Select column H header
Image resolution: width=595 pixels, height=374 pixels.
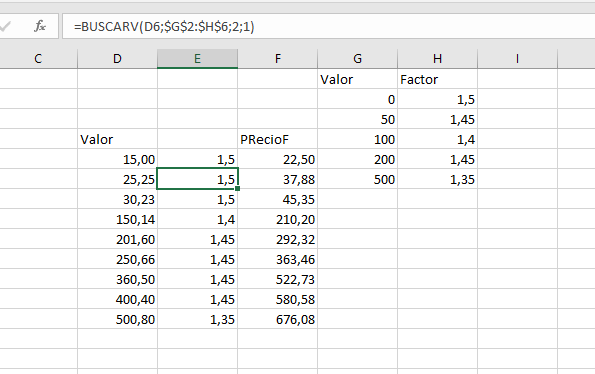[x=437, y=59]
